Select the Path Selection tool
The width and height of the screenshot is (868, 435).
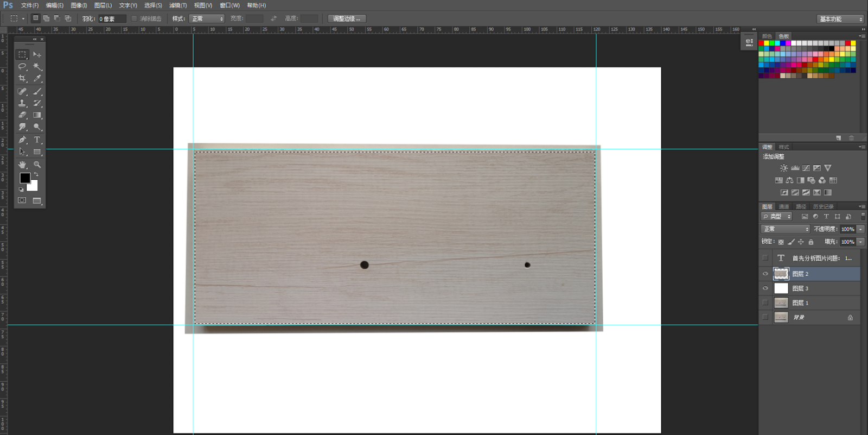coord(22,152)
